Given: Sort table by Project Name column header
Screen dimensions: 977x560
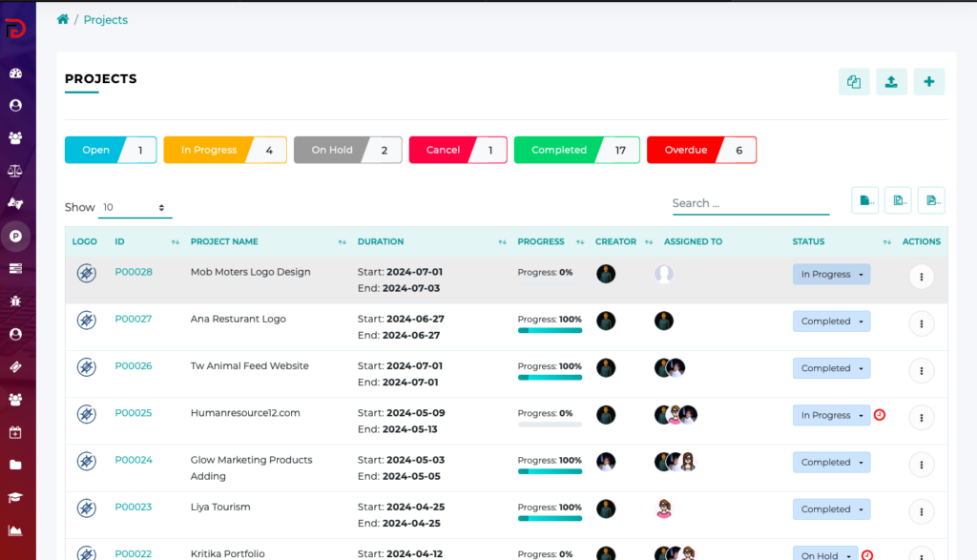Looking at the screenshot, I should (x=224, y=242).
